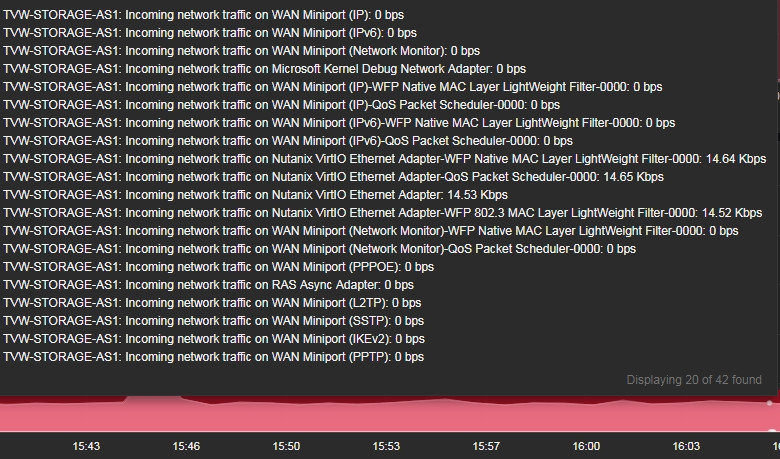This screenshot has width=780, height=459.
Task: Select the Nutanix VirtIO Ethernet Adapter 14.53 Kbps line
Action: (x=255, y=194)
